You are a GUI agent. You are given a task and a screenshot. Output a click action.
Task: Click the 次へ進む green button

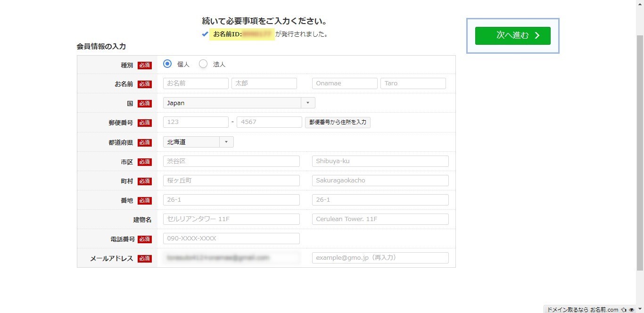tap(512, 36)
